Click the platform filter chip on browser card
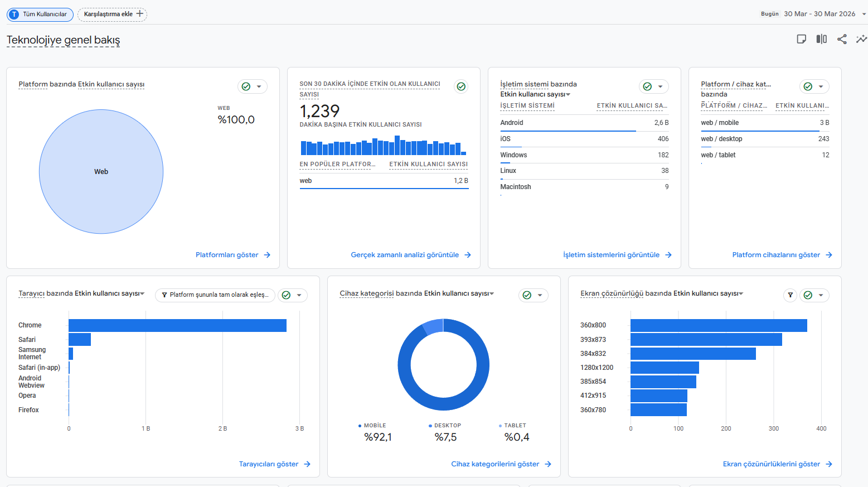The width and height of the screenshot is (868, 487). (x=215, y=295)
